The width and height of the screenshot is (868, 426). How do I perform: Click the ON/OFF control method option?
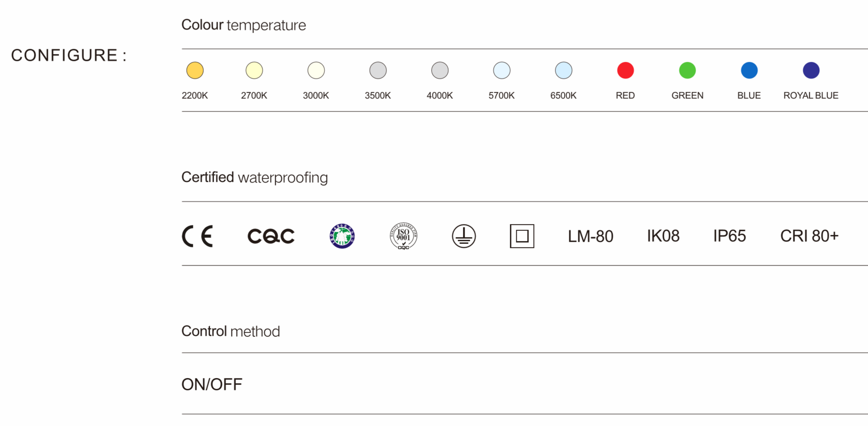pyautogui.click(x=212, y=384)
